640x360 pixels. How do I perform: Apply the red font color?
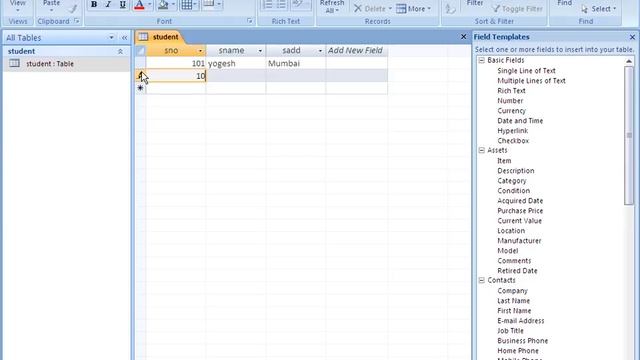point(139,4)
